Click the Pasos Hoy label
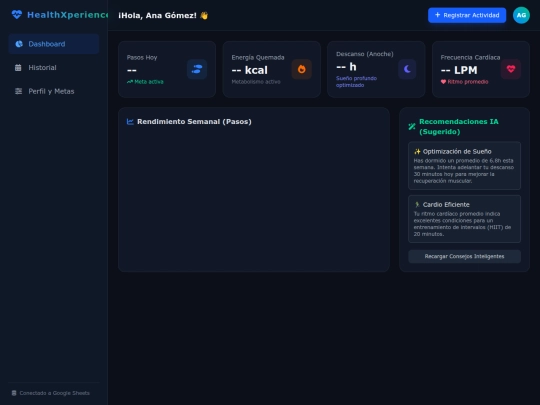Screen dimensions: 540x405 [x=142, y=58]
